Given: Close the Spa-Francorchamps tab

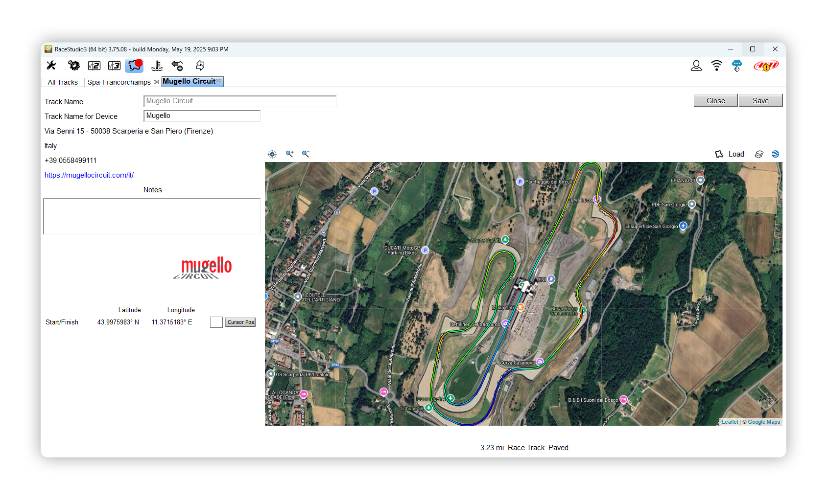Looking at the screenshot, I should point(157,82).
